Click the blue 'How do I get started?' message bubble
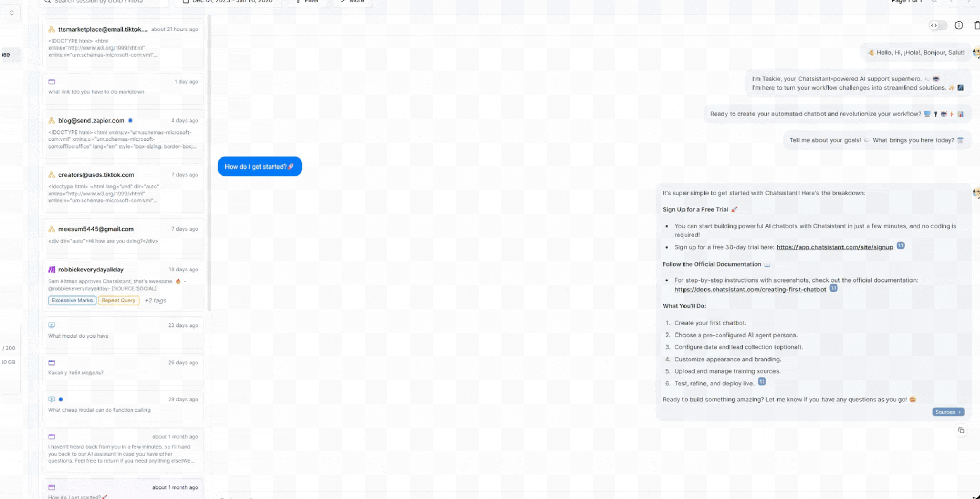980x499 pixels. (x=260, y=167)
